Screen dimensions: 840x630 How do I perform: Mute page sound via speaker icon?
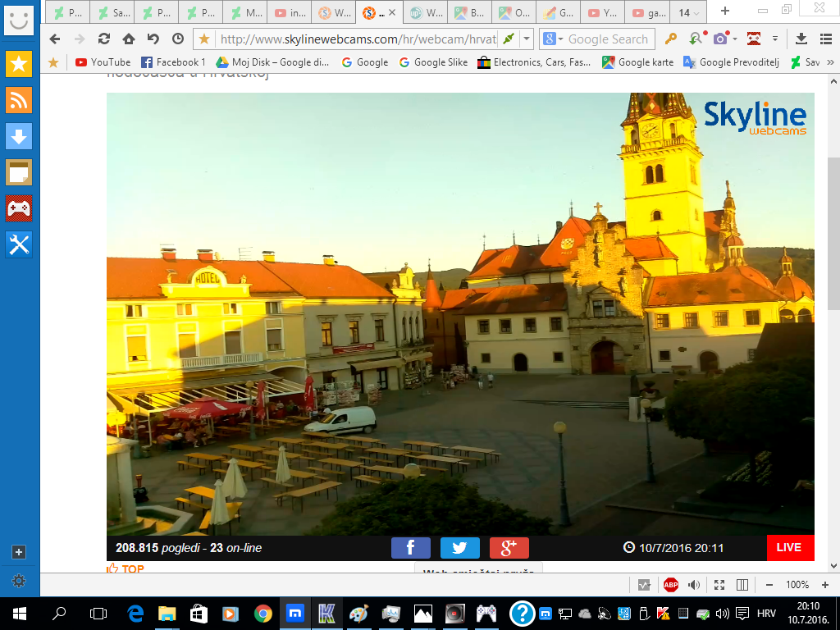[694, 584]
